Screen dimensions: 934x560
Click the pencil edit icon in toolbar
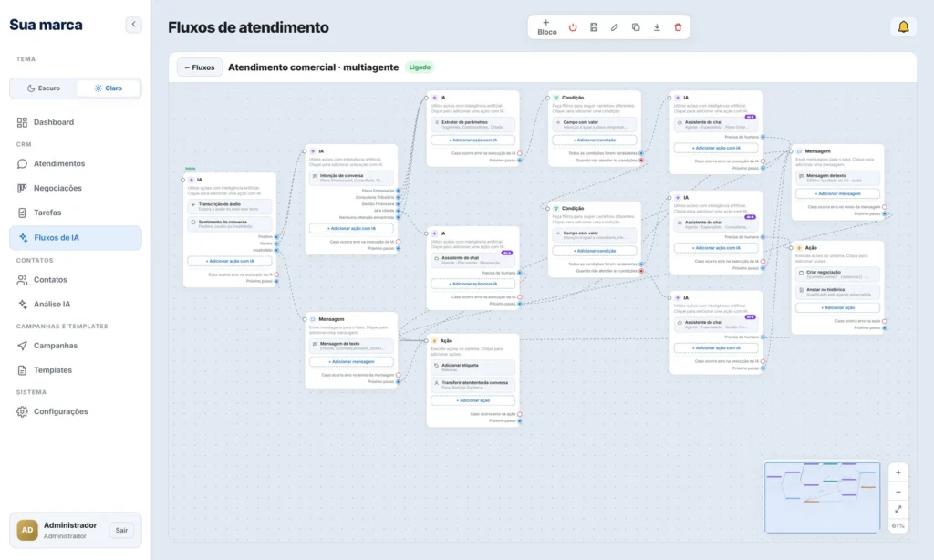pos(615,27)
